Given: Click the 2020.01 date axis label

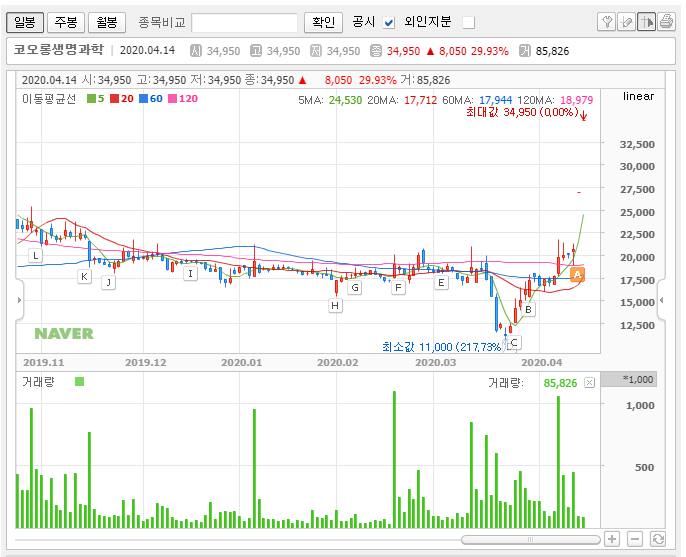Looking at the screenshot, I should [242, 362].
